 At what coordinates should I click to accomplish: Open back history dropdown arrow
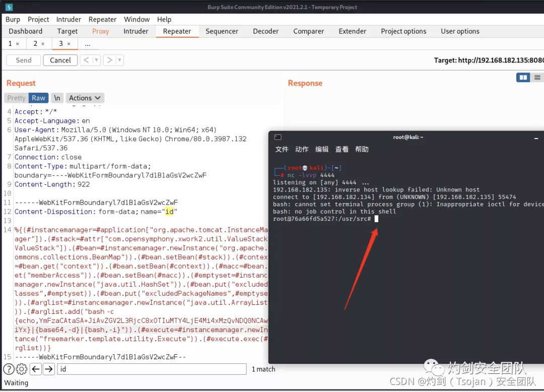(96, 60)
